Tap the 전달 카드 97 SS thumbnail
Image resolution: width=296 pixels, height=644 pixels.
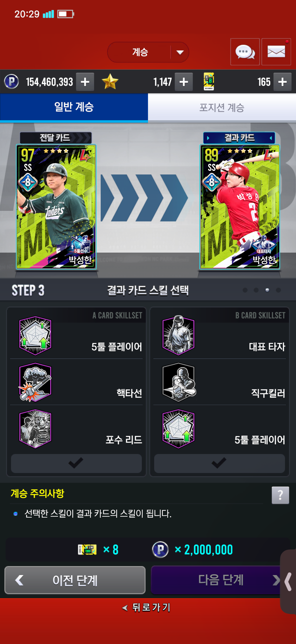pos(56,207)
